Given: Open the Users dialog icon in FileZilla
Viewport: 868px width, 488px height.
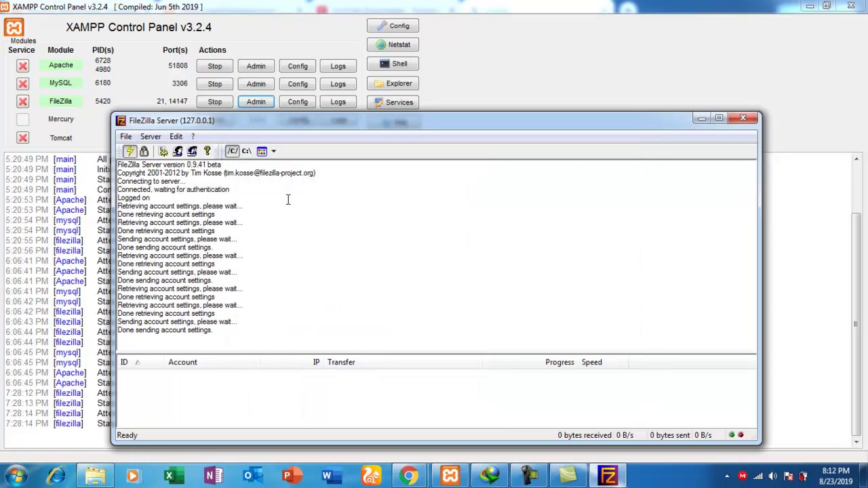Looking at the screenshot, I should tap(178, 151).
